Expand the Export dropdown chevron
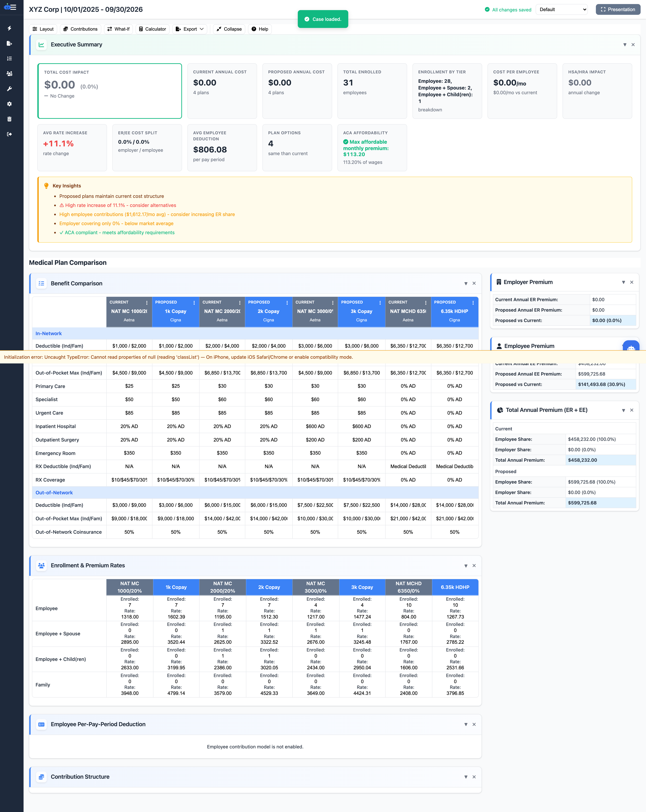 202,29
